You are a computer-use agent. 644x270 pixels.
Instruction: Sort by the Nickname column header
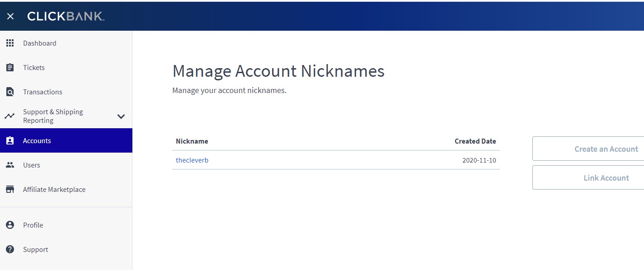(192, 141)
